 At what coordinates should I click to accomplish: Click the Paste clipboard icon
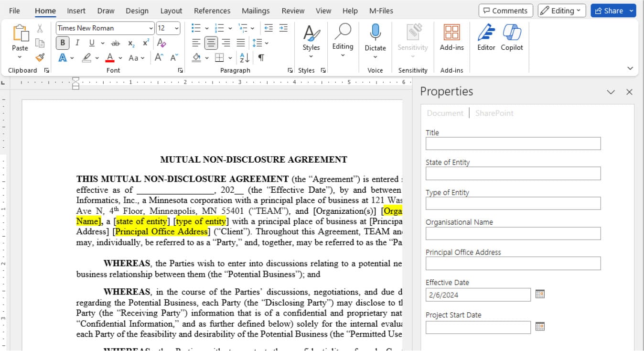tap(20, 33)
